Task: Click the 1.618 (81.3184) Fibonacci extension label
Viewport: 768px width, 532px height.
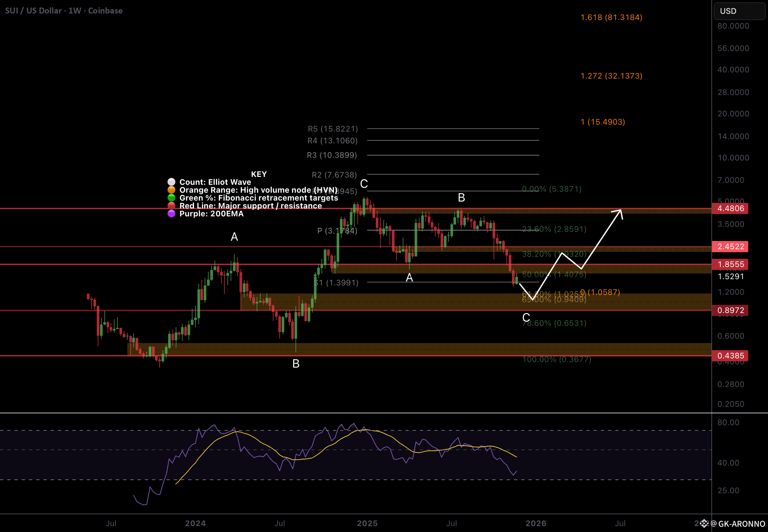Action: 611,17
